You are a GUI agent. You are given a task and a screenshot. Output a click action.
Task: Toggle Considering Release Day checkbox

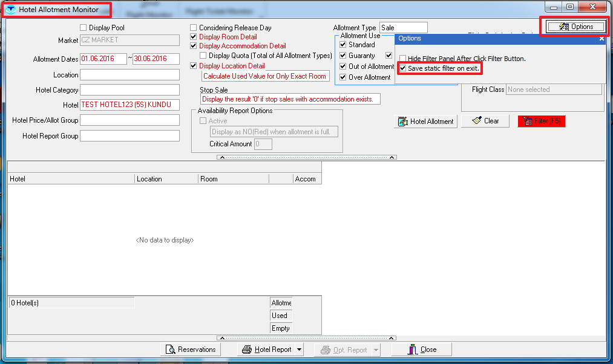194,28
